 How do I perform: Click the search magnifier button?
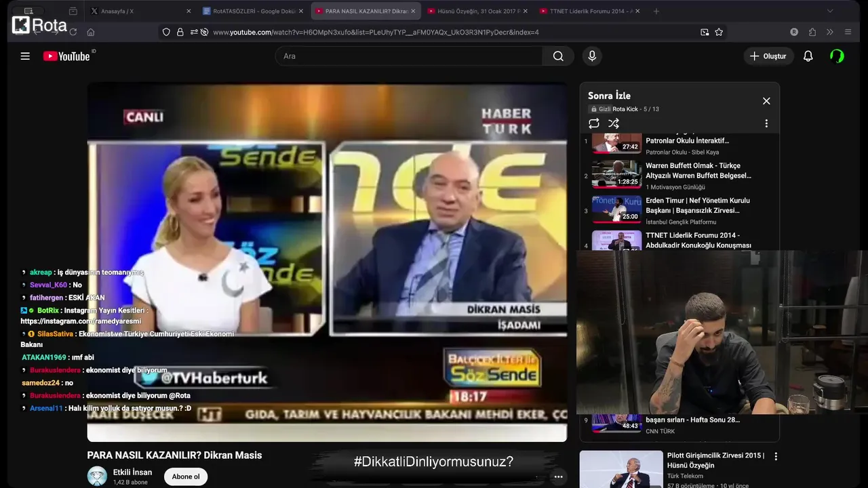coord(558,56)
